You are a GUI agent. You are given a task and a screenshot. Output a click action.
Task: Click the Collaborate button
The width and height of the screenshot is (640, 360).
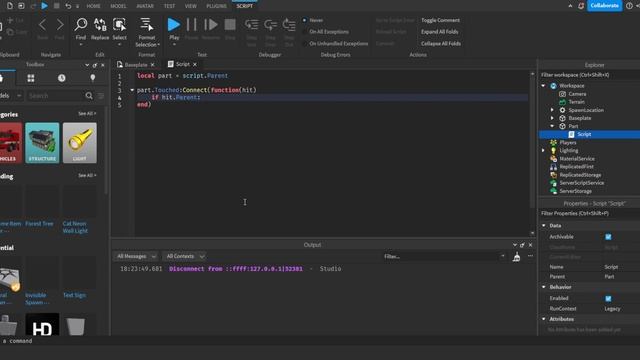point(604,6)
